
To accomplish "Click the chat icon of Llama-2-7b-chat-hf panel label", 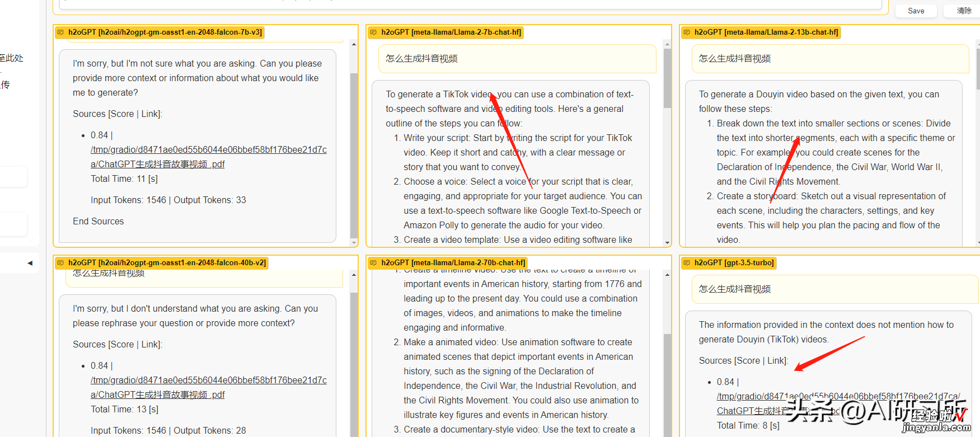I will (x=373, y=32).
